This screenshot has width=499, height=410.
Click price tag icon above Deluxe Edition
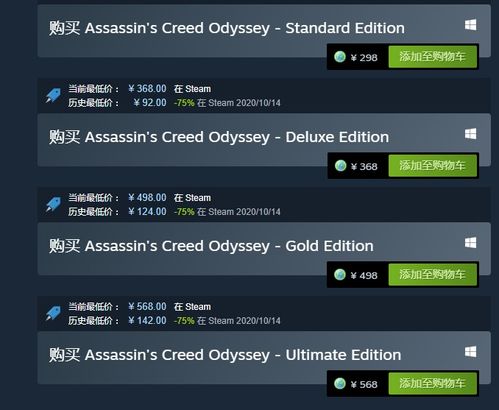[x=53, y=95]
